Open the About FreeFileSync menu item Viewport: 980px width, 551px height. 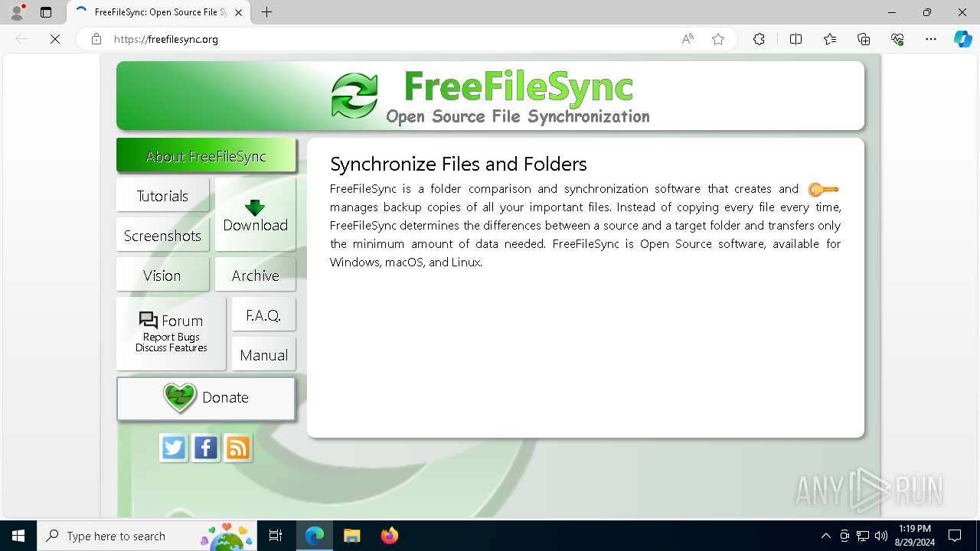[x=206, y=156]
